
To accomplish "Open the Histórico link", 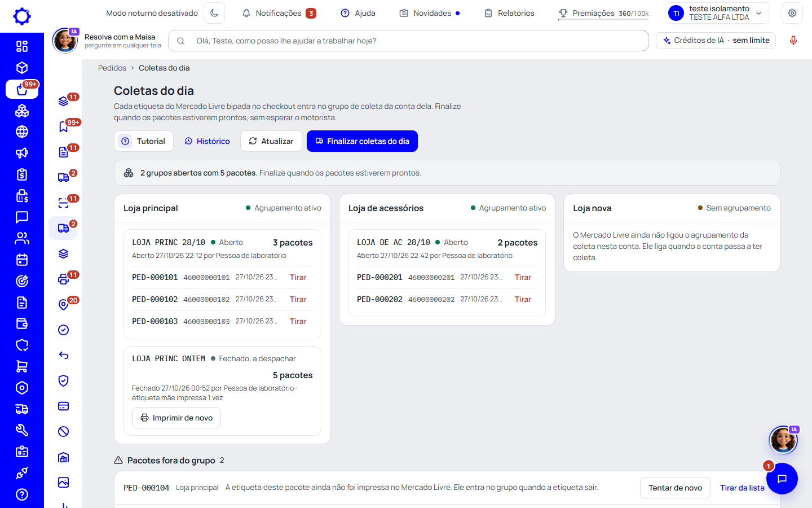I will click(x=207, y=141).
